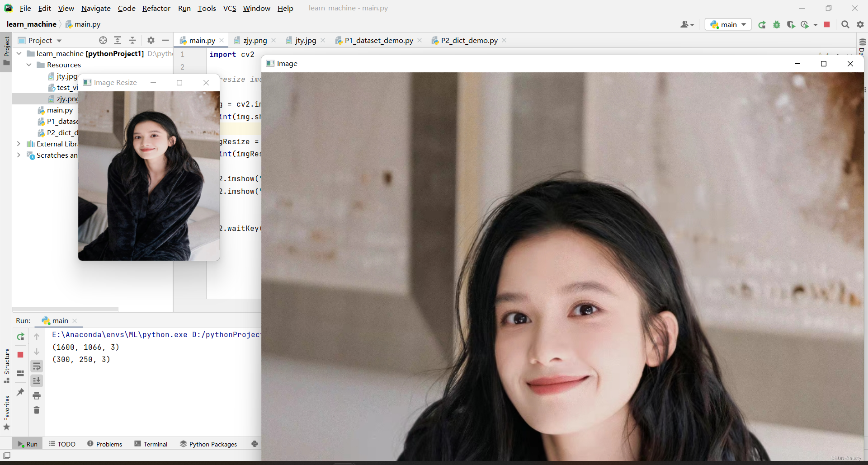Click Down the Stack Trace arrow

[x=37, y=352]
